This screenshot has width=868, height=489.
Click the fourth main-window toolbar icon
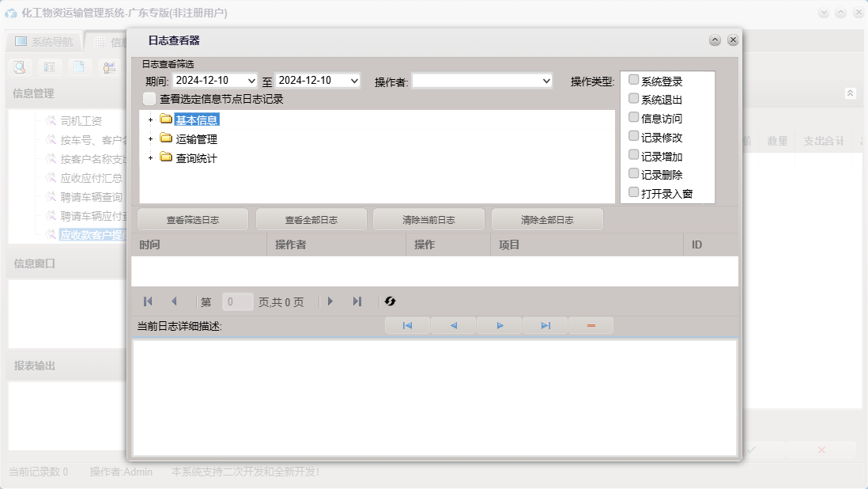click(x=109, y=67)
